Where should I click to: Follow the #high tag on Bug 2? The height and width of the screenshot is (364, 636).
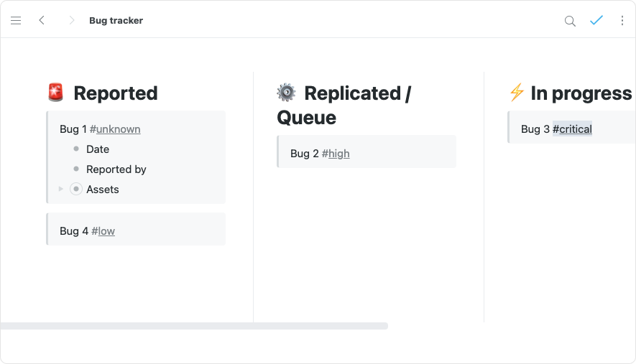click(336, 154)
